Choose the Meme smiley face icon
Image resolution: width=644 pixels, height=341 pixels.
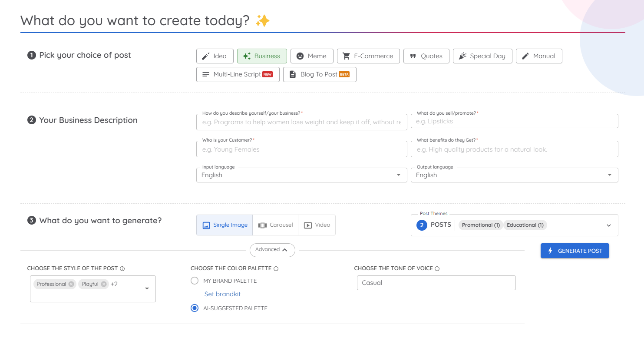pos(300,56)
